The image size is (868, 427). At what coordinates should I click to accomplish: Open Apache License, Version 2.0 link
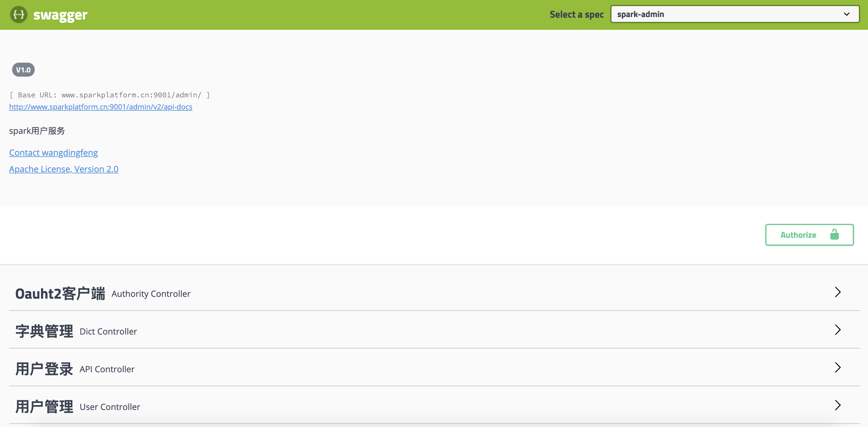click(x=64, y=169)
